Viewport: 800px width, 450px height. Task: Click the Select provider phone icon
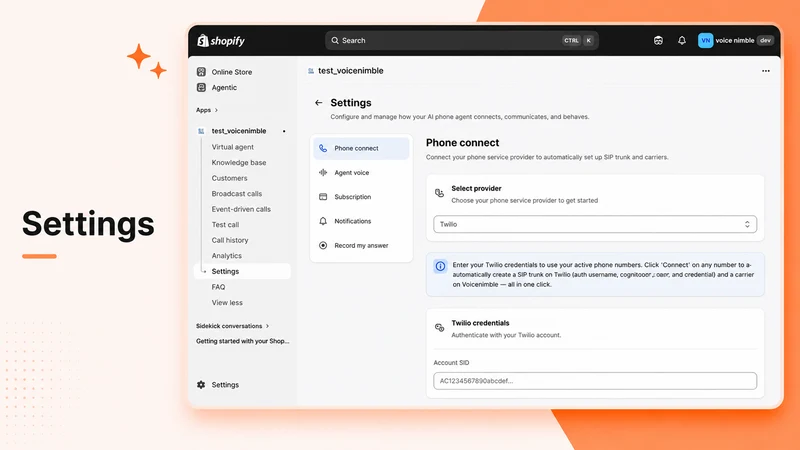coord(439,193)
